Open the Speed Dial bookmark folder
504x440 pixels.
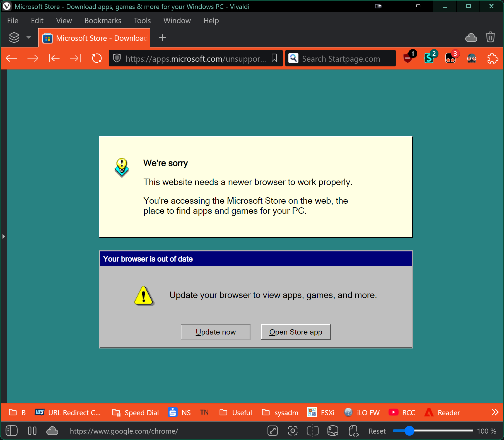coord(135,412)
